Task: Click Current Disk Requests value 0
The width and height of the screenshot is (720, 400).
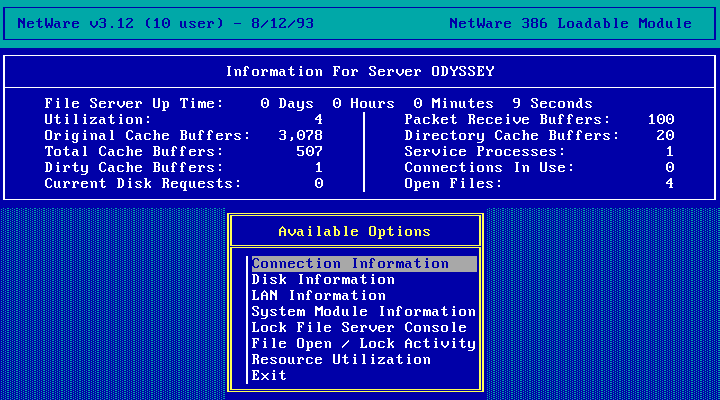Action: click(319, 184)
